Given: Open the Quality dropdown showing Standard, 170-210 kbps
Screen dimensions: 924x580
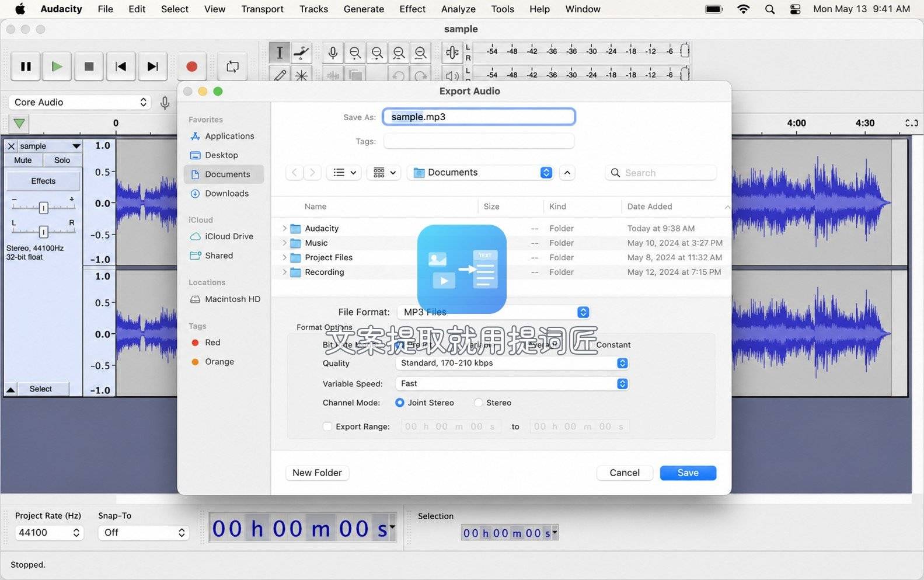Looking at the screenshot, I should tap(512, 363).
